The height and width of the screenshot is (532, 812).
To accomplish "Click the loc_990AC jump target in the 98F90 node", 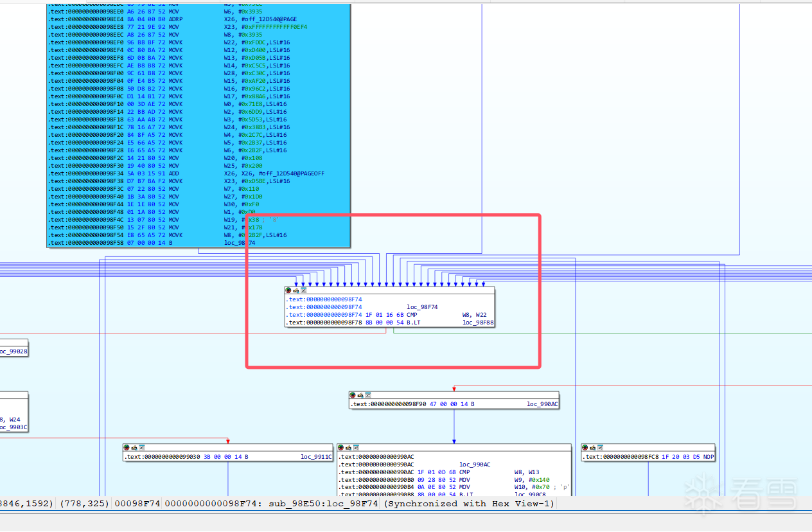I will point(543,404).
